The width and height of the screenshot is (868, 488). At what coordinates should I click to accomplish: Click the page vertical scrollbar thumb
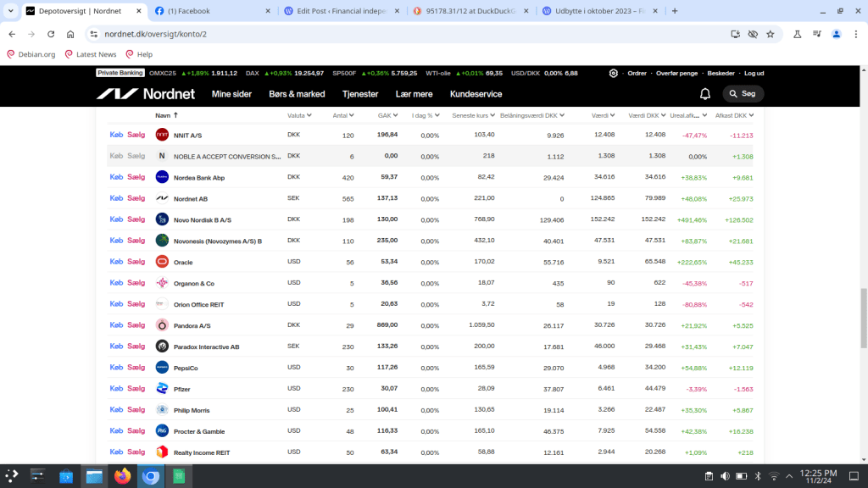[x=864, y=318]
